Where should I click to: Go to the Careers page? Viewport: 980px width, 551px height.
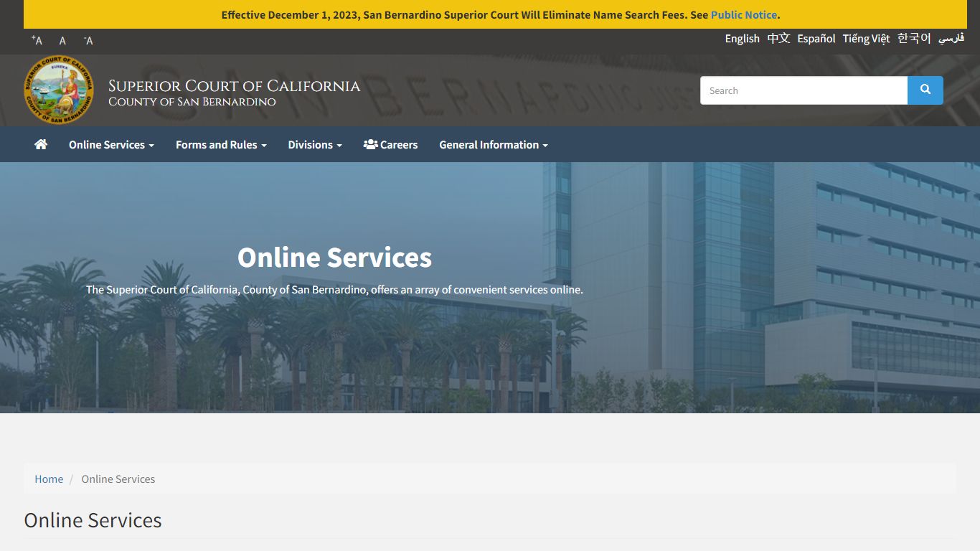coord(390,144)
